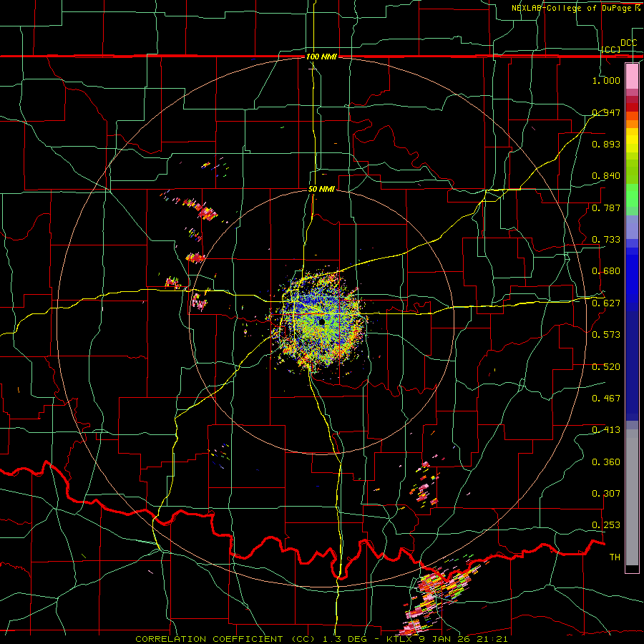Select the 0.307 scale value

(x=606, y=494)
